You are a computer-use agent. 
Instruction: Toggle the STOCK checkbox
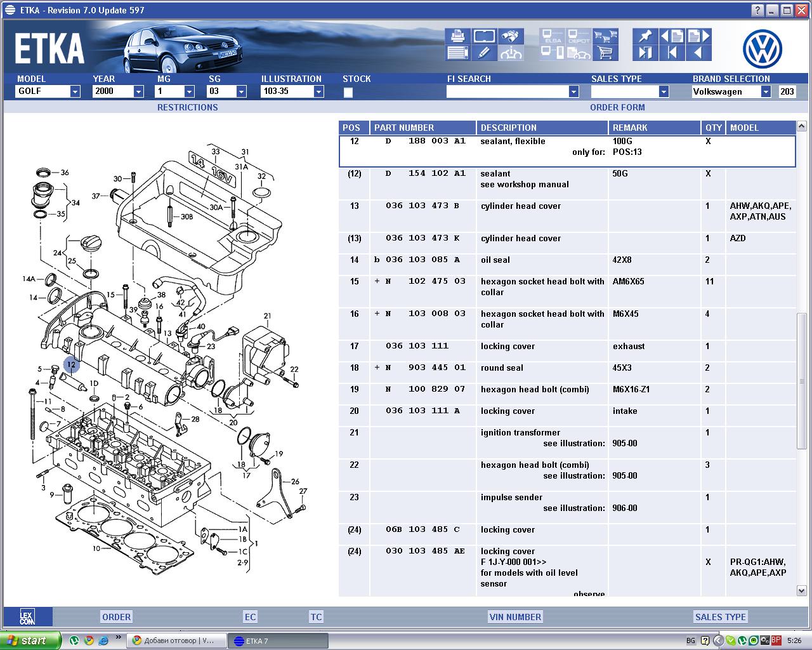pyautogui.click(x=348, y=92)
